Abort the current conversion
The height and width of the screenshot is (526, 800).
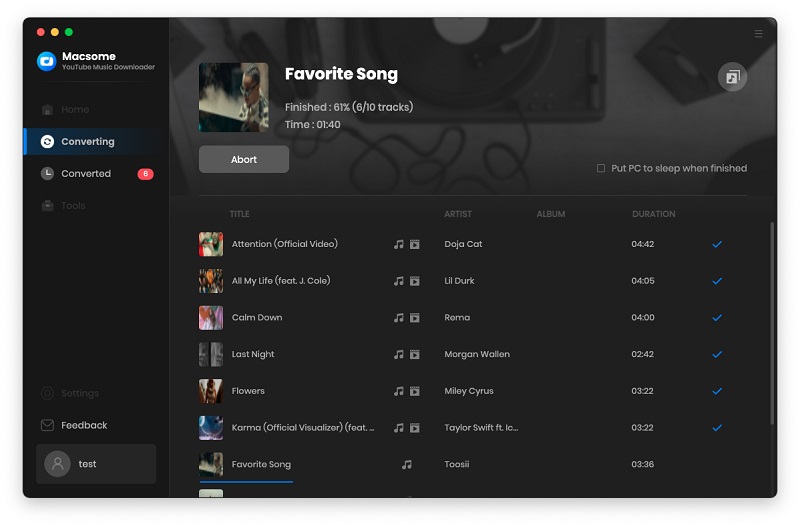point(244,160)
